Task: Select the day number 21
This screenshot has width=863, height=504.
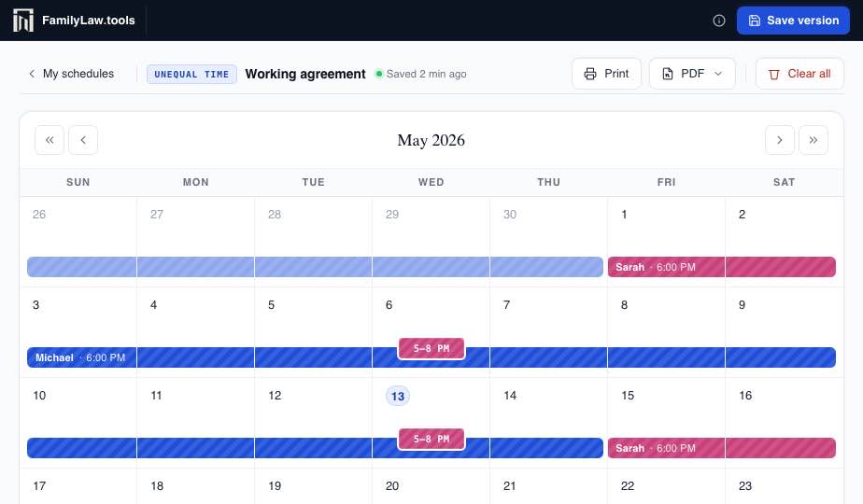Action: coord(510,486)
